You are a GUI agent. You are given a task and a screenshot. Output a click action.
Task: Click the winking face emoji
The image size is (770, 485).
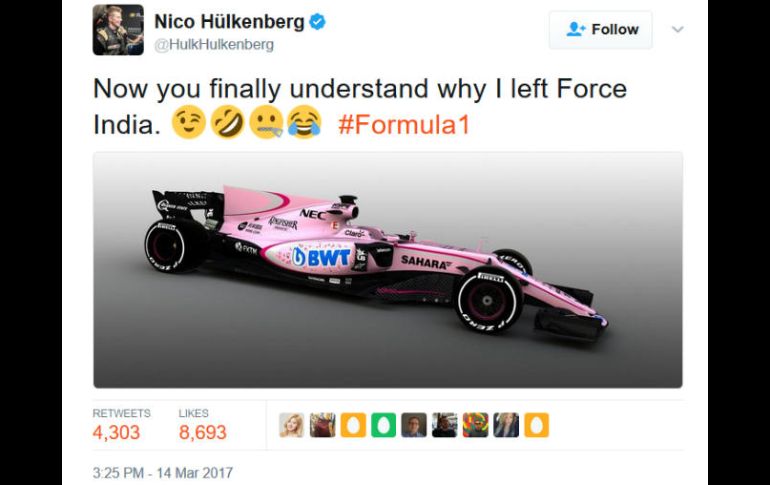(x=187, y=124)
